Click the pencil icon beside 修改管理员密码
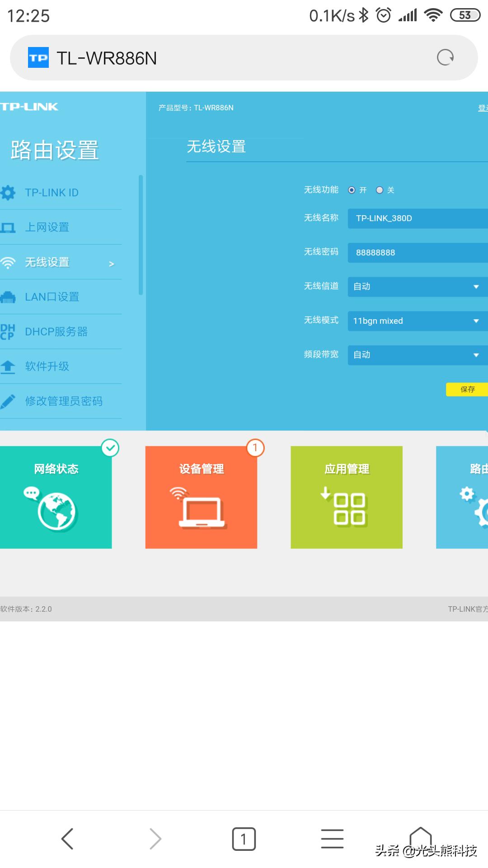Viewport: 488px width, 868px height. coord(8,401)
